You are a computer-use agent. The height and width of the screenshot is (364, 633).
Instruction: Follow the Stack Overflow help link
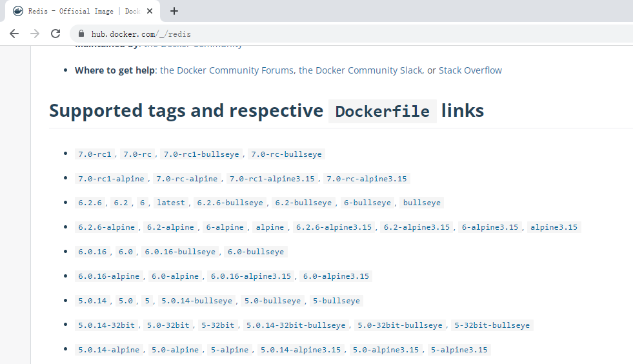[x=470, y=70]
